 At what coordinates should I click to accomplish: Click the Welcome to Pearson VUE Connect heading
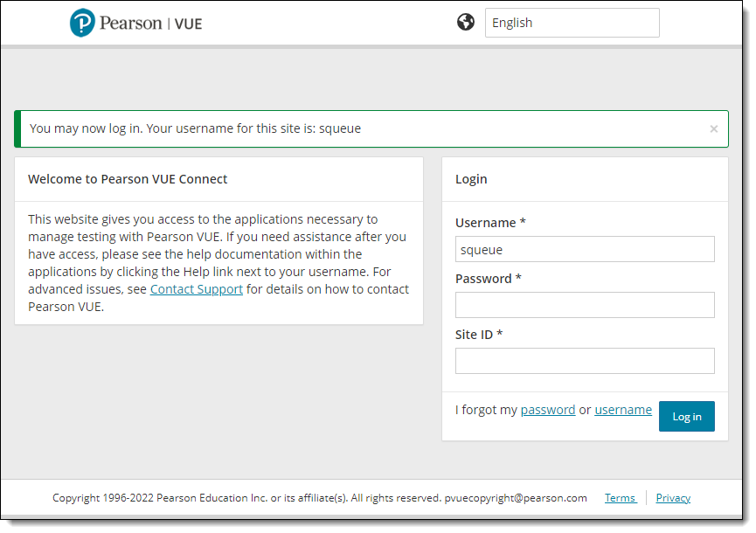click(x=128, y=179)
